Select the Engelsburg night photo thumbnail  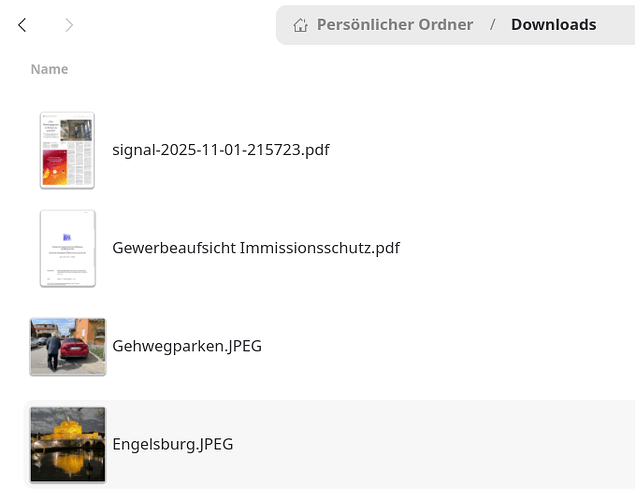click(67, 444)
